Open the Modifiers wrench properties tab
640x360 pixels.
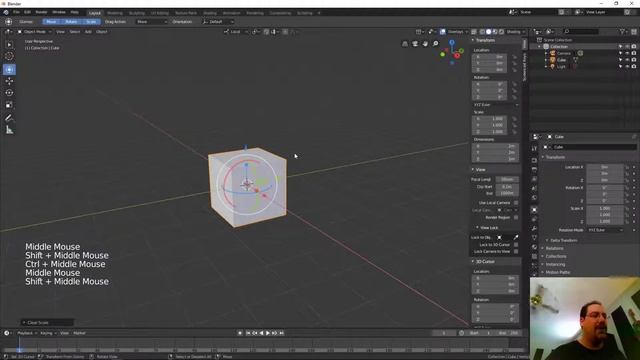coord(534,229)
